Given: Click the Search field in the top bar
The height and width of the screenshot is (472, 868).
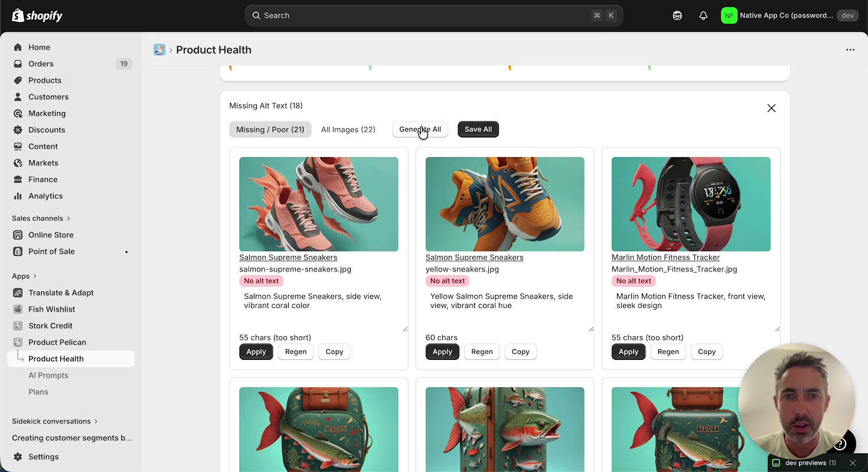Looking at the screenshot, I should [433, 15].
